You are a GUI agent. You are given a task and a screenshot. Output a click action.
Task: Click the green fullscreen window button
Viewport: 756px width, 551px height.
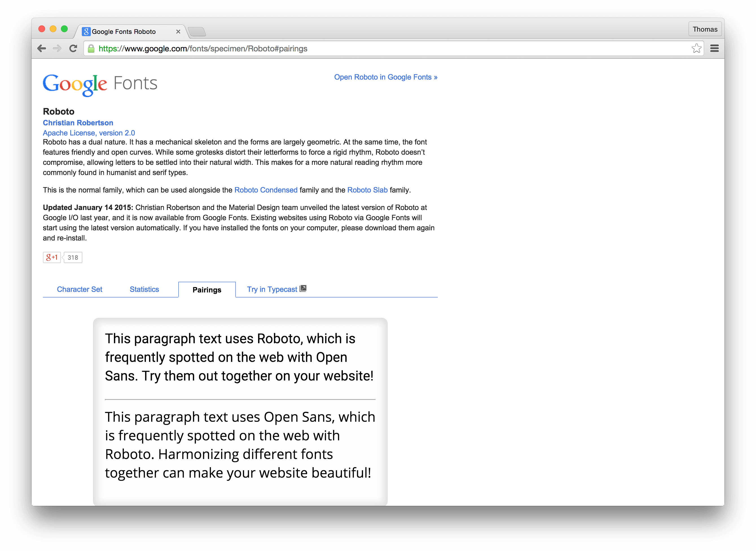[x=64, y=29]
